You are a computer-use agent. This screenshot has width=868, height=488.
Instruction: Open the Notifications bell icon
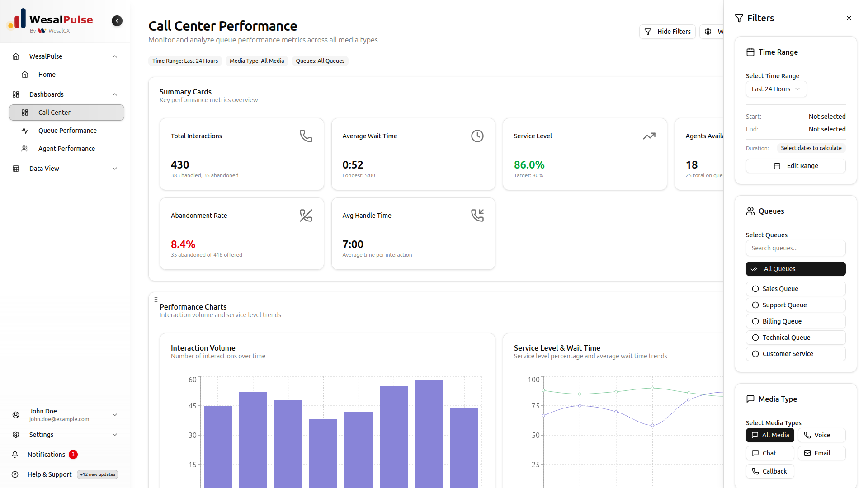[15, 455]
